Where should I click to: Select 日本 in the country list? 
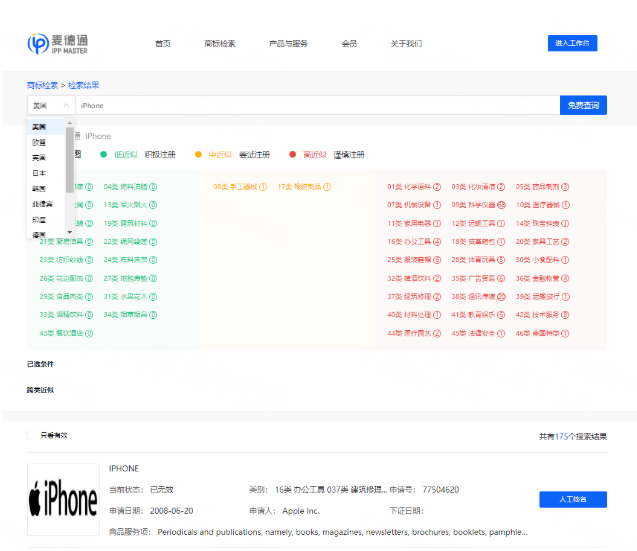[x=46, y=173]
